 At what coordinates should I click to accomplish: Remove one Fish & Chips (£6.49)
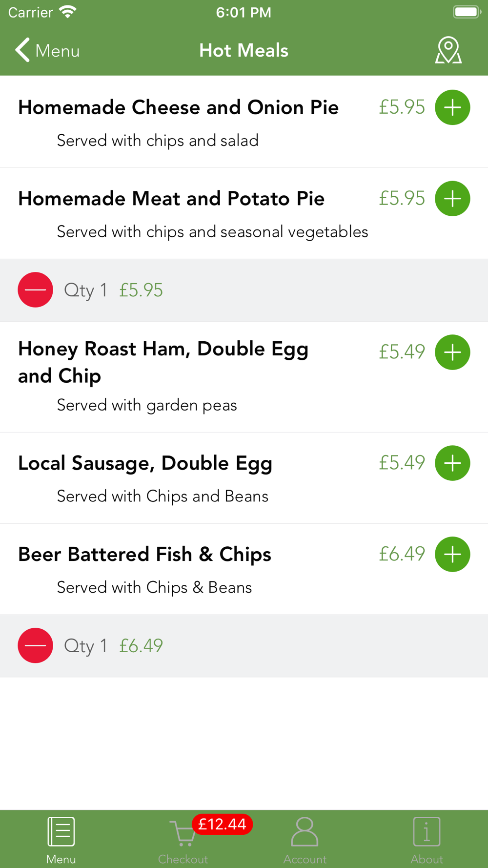point(36,645)
